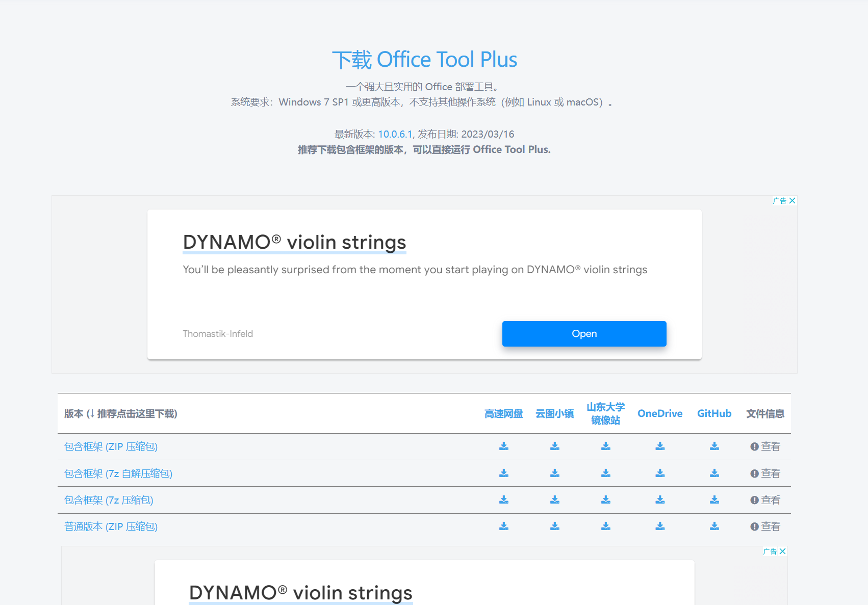Viewport: 868px width, 605px height.
Task: Download 7z 自解压缩包 via 高速网盘
Action: coord(504,474)
